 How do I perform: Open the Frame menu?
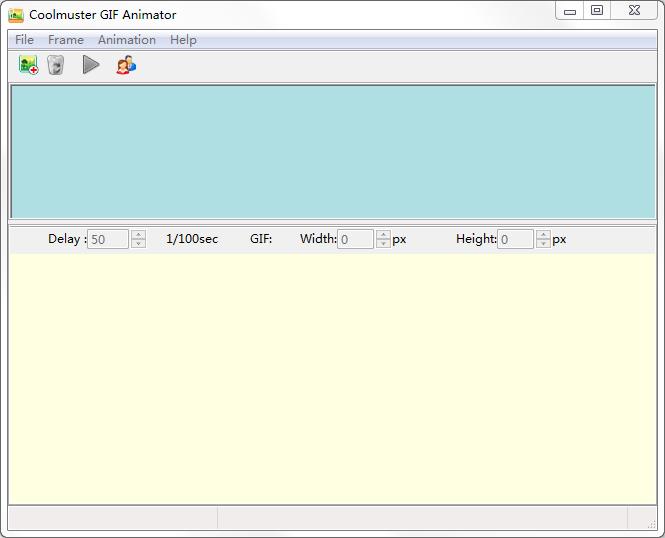[x=66, y=40]
